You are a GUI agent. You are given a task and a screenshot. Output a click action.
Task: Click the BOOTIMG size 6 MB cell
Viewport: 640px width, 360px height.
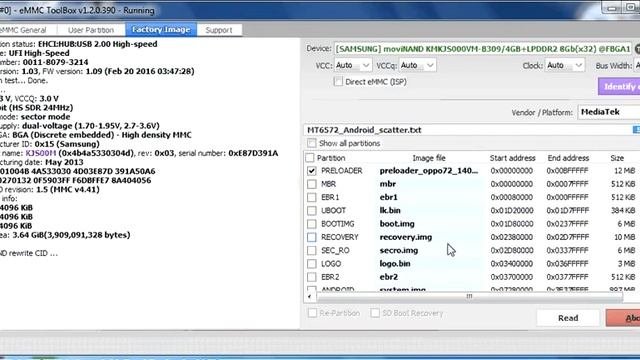click(x=626, y=224)
